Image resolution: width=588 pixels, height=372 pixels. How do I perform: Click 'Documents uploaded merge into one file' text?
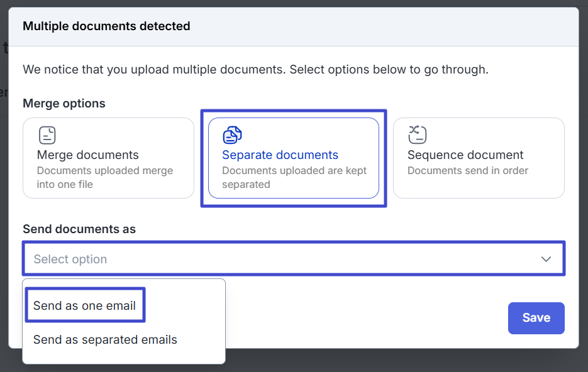click(104, 177)
